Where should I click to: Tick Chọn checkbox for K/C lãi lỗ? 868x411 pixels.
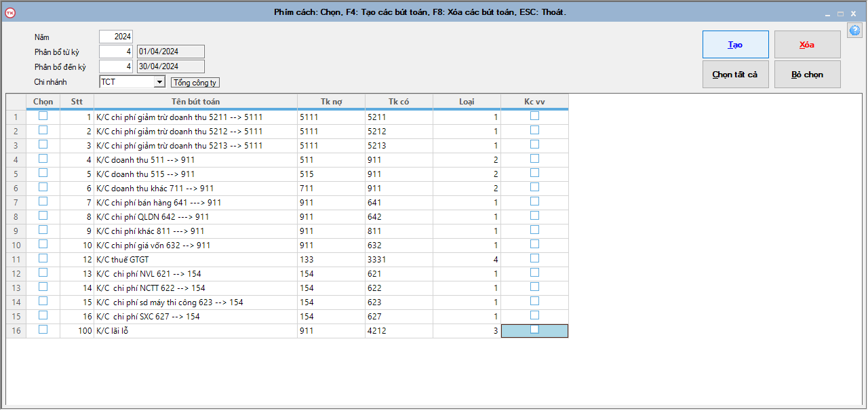(x=43, y=330)
